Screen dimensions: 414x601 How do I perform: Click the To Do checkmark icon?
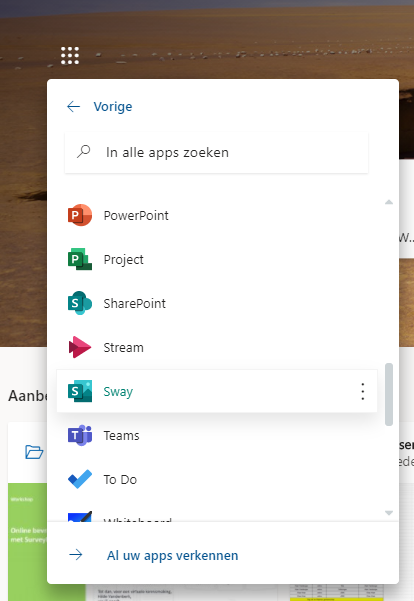point(80,479)
